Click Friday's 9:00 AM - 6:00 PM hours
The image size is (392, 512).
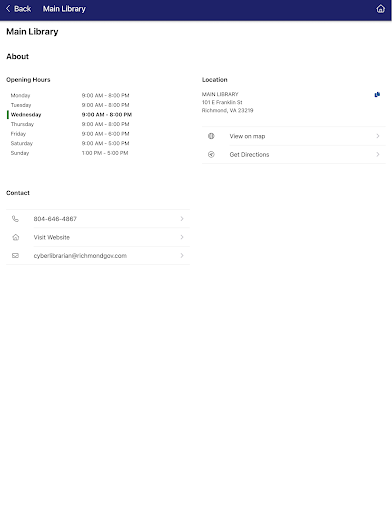[105, 134]
